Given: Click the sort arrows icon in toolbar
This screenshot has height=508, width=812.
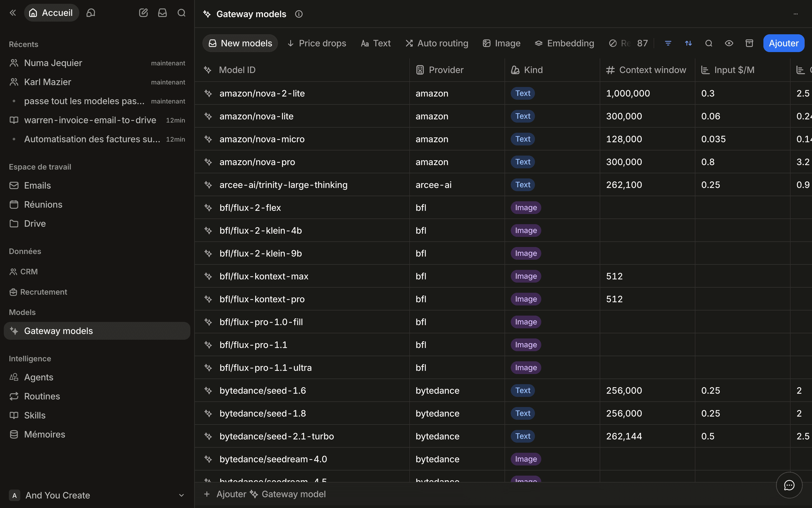Looking at the screenshot, I should [x=688, y=43].
